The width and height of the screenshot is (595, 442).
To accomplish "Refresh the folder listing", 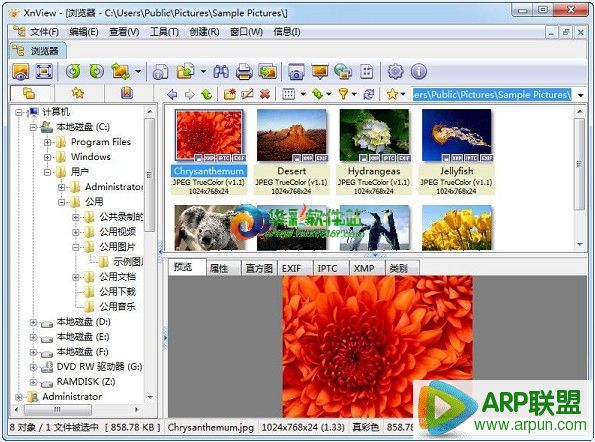I will click(368, 94).
